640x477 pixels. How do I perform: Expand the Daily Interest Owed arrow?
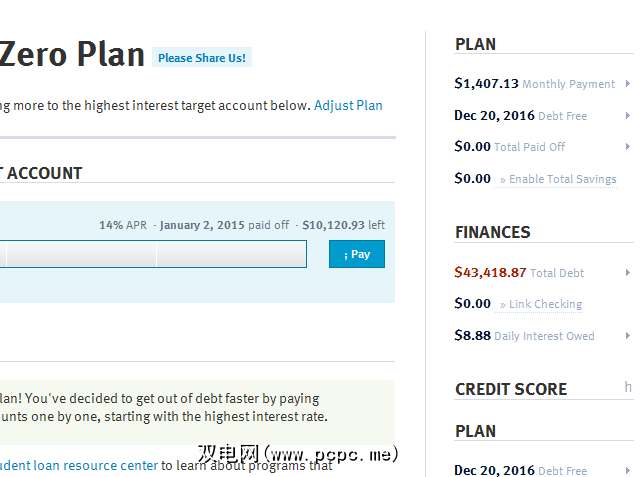pyautogui.click(x=627, y=336)
